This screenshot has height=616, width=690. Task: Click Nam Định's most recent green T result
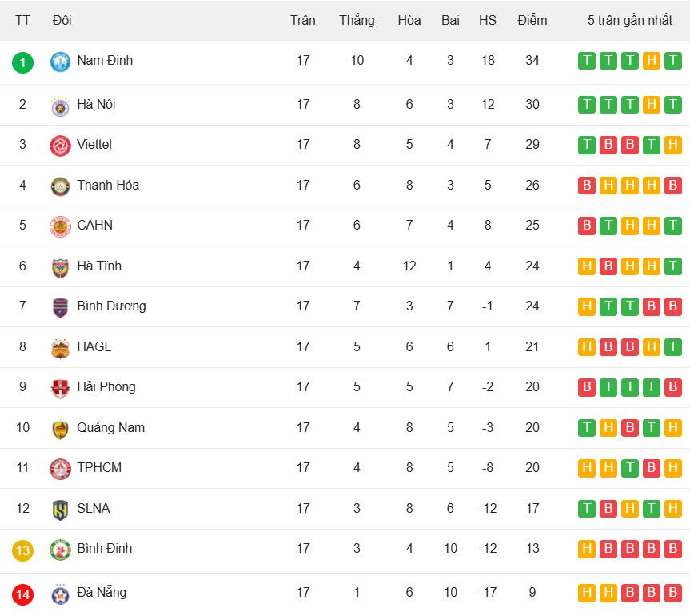click(x=672, y=61)
